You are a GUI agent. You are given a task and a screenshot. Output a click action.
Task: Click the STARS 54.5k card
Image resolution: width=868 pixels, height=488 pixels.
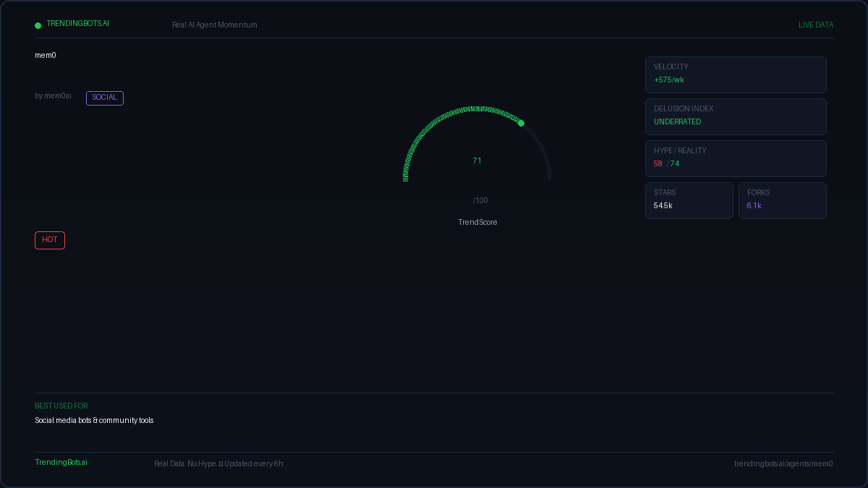[x=689, y=200]
